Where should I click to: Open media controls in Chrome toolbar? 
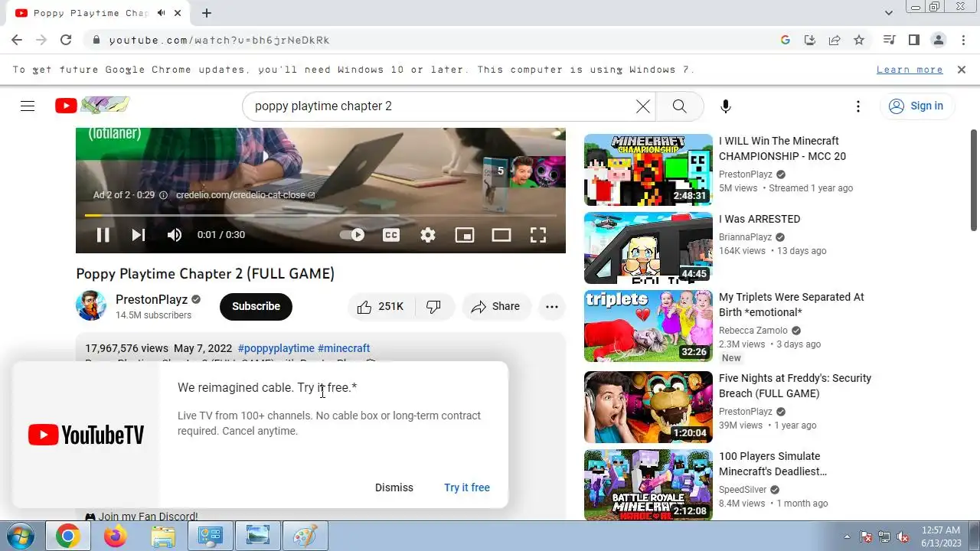(x=889, y=40)
